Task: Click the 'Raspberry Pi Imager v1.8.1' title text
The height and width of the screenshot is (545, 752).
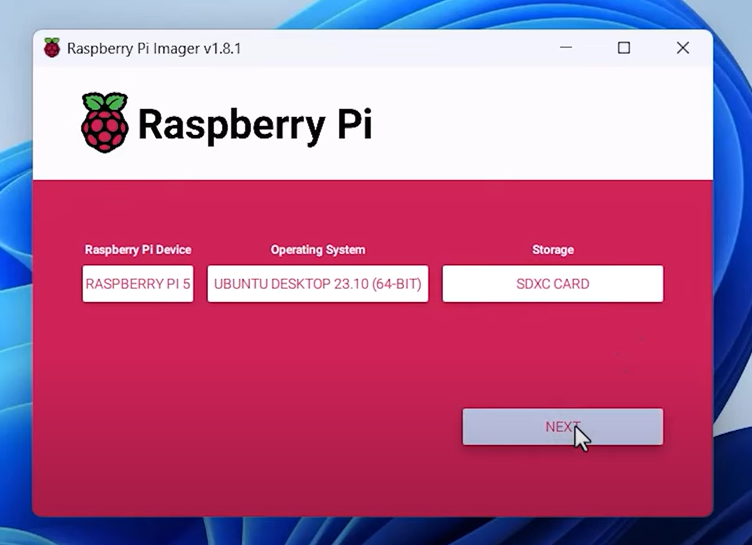Action: point(154,48)
